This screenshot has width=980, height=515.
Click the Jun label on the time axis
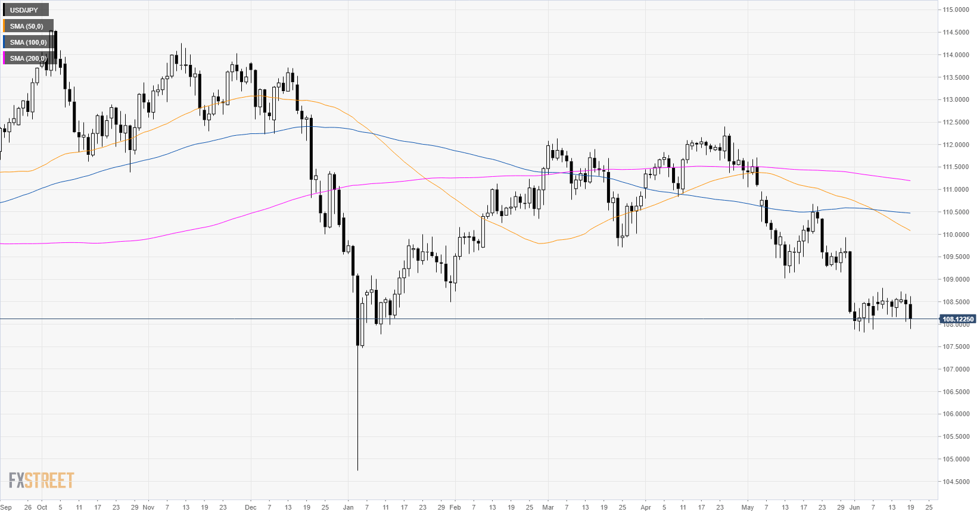[x=854, y=507]
